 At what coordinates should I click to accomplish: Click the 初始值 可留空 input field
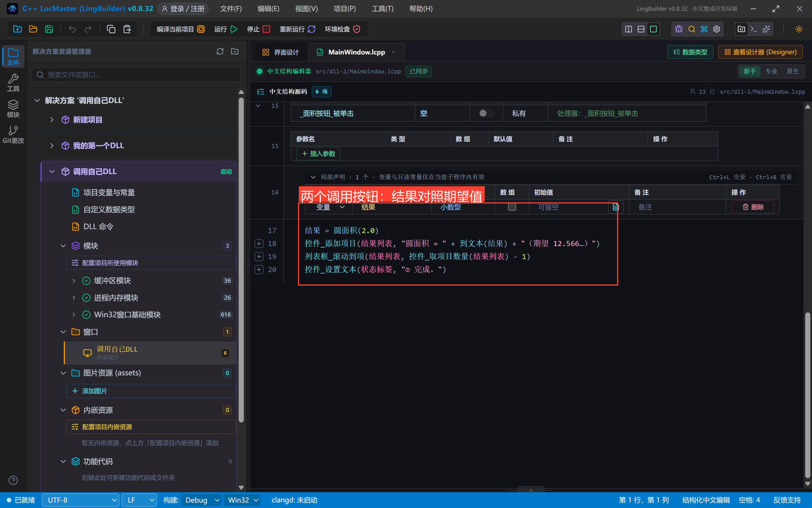click(x=571, y=207)
